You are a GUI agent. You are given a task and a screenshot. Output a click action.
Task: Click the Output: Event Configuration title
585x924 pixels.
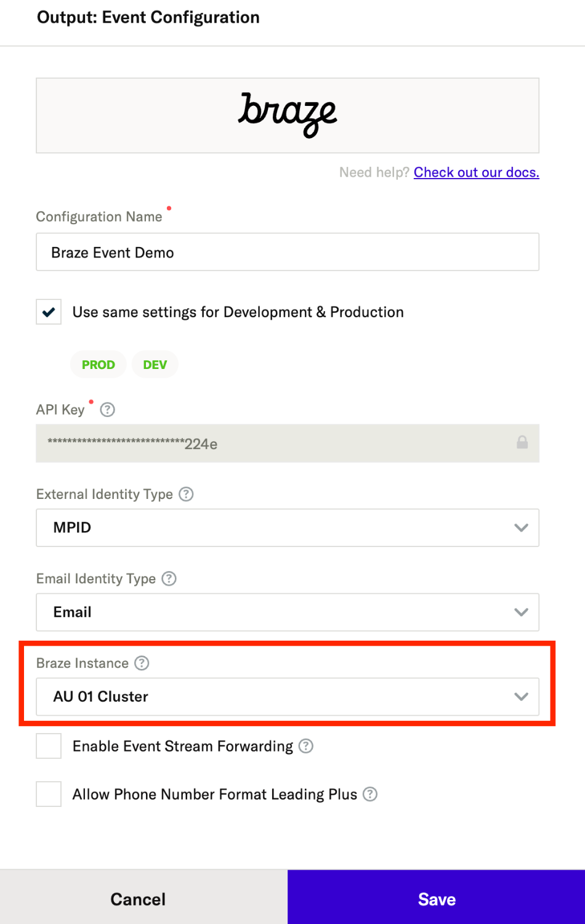coord(148,17)
